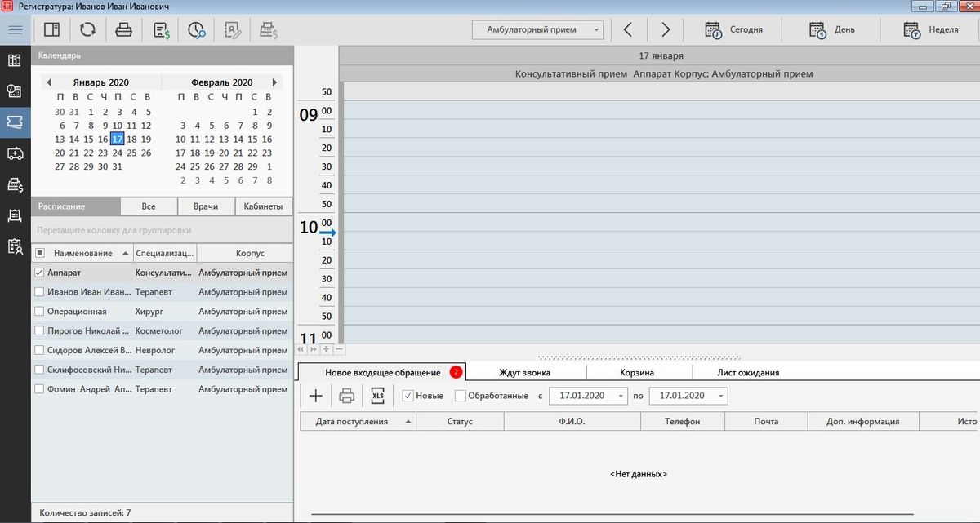Switch to День view

(x=832, y=29)
